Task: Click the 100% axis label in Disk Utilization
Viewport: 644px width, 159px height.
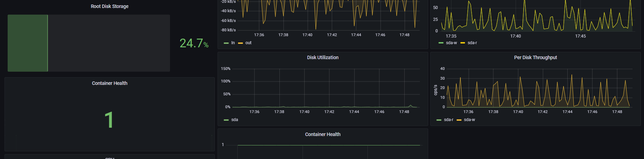Action: pyautogui.click(x=226, y=81)
